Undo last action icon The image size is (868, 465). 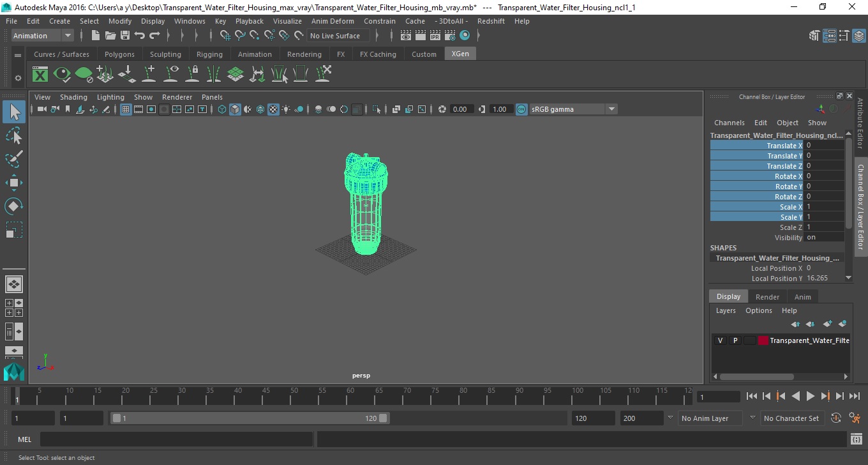click(x=140, y=36)
